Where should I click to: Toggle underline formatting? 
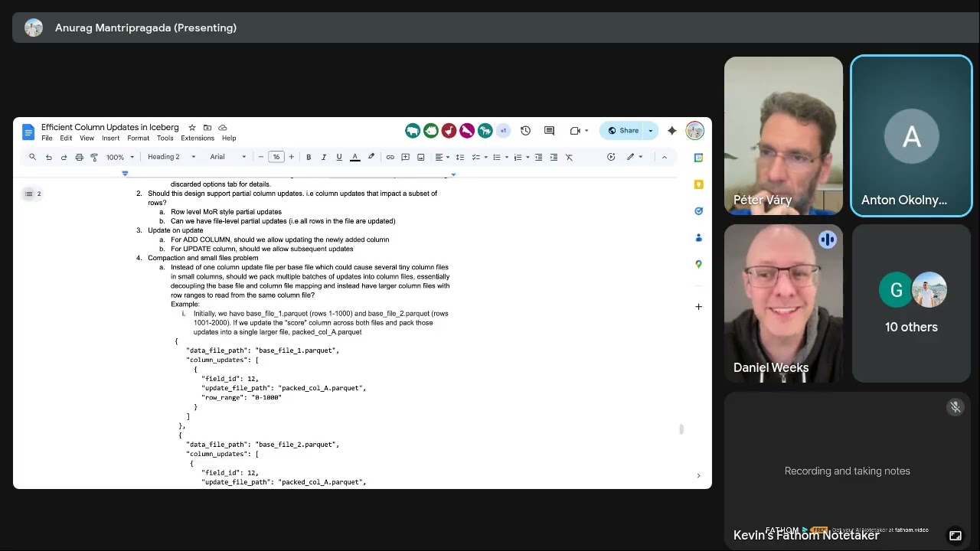pos(339,157)
